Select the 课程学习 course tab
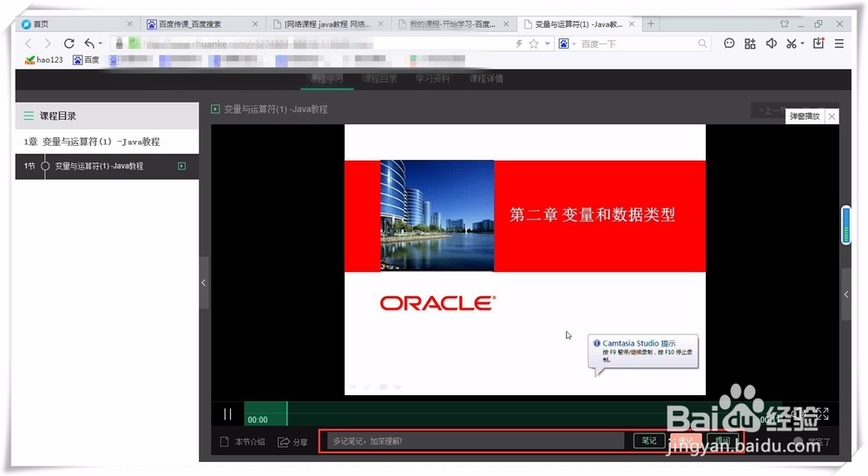868x476 pixels. click(x=326, y=79)
